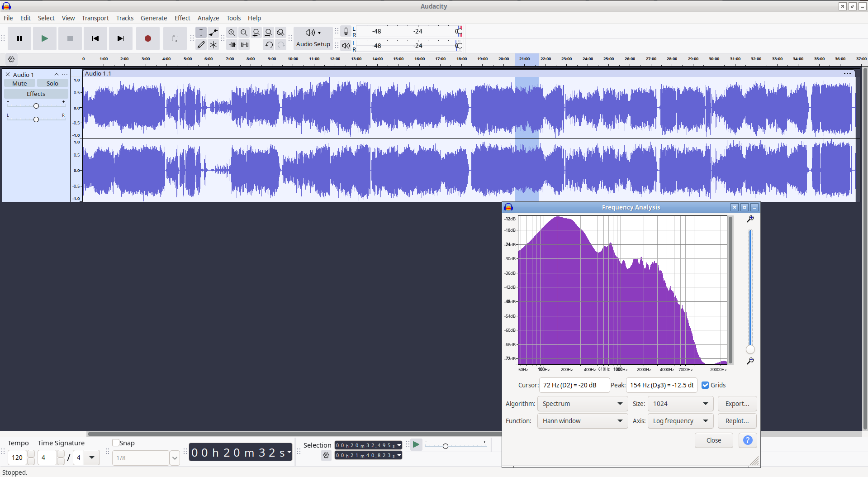Open the Analyze menu
This screenshot has height=477, width=868.
click(x=208, y=18)
